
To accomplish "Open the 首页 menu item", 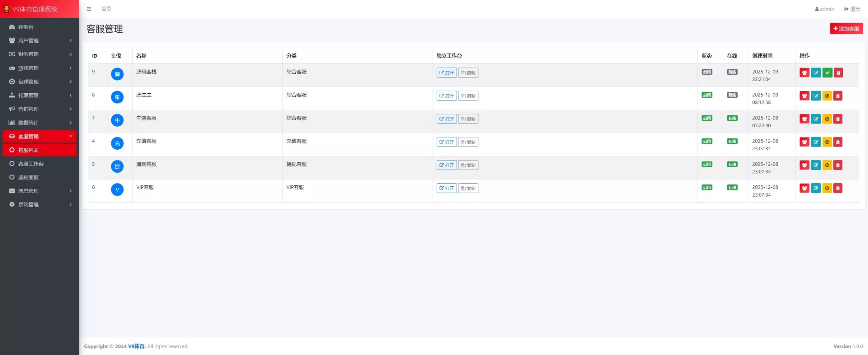I will (x=105, y=9).
